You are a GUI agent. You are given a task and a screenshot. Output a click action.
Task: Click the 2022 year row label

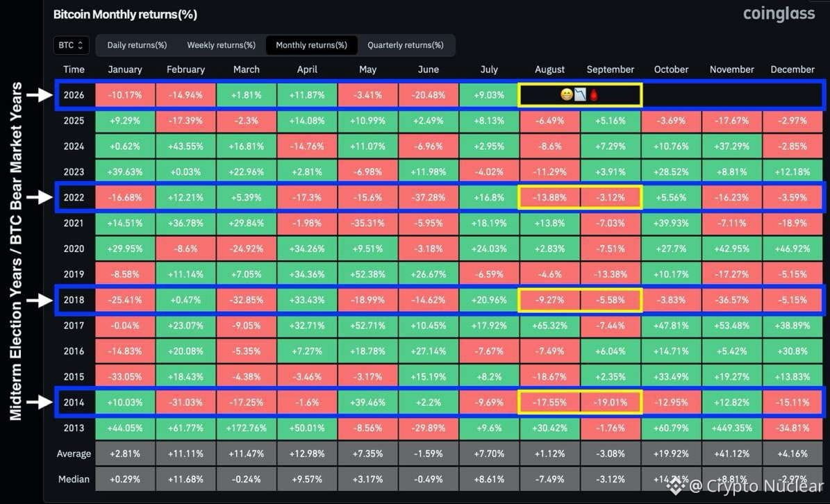pos(74,197)
